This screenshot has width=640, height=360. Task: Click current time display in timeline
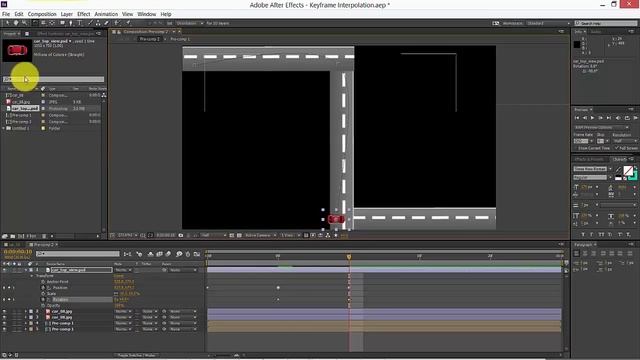(18, 252)
